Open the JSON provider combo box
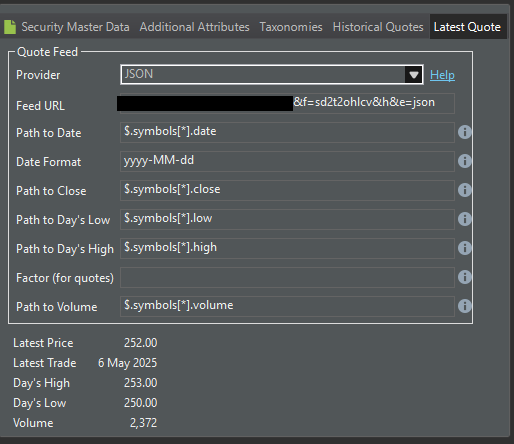 tap(272, 75)
